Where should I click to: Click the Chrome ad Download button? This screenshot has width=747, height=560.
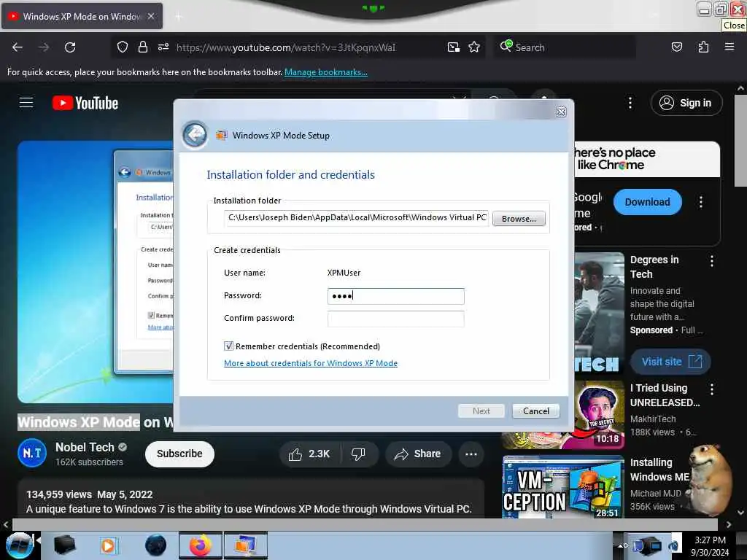click(648, 202)
